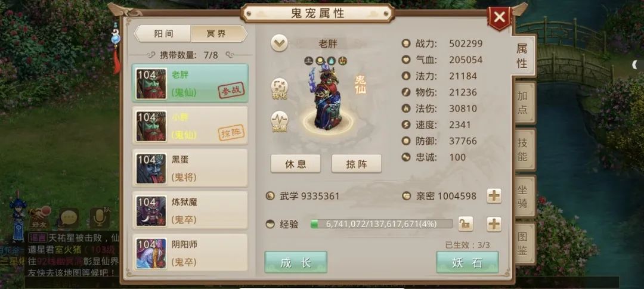
Task: Click the 妖石 green button
Action: pos(467,262)
